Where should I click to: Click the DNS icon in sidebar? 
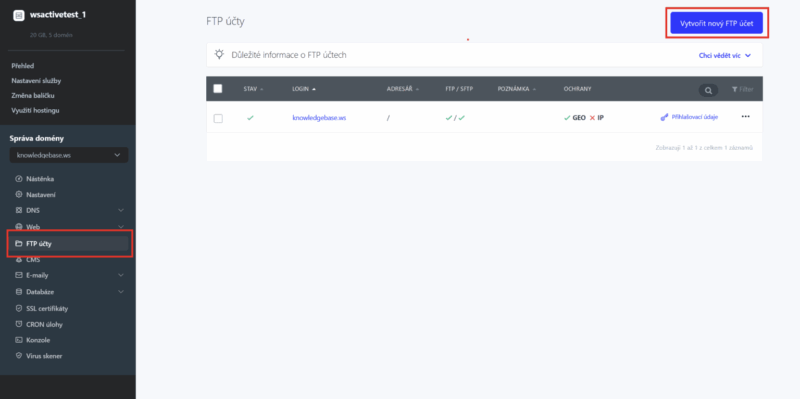[19, 210]
